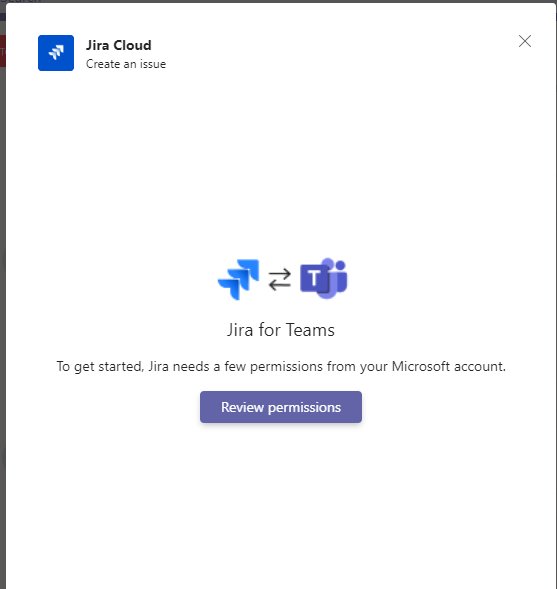Click the two-way arrows between logos
The image size is (557, 589).
[280, 279]
